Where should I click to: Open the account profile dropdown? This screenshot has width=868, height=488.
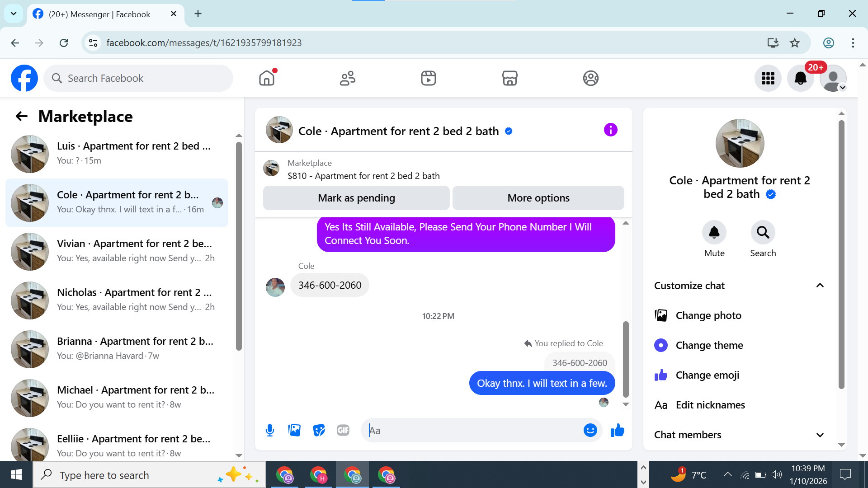click(833, 78)
